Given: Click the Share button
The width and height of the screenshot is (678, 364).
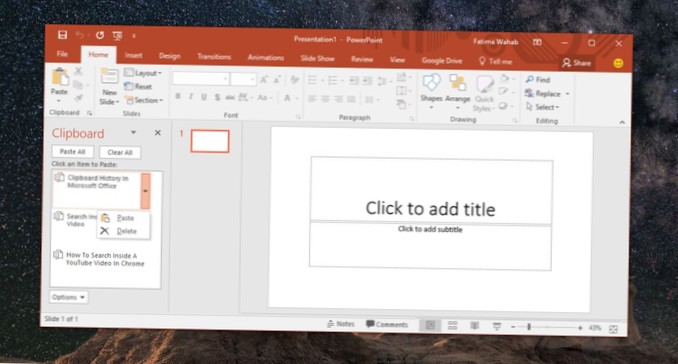Looking at the screenshot, I should click(x=577, y=63).
